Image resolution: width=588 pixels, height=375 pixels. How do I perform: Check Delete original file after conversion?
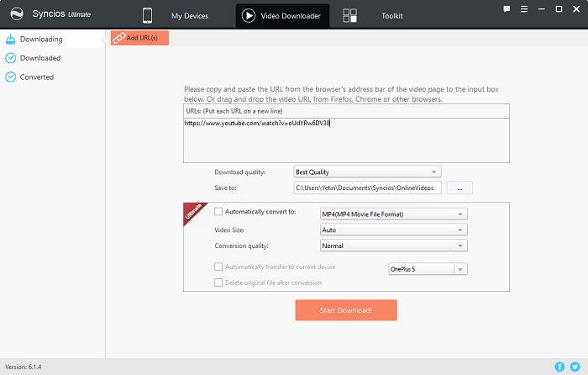pyautogui.click(x=218, y=283)
